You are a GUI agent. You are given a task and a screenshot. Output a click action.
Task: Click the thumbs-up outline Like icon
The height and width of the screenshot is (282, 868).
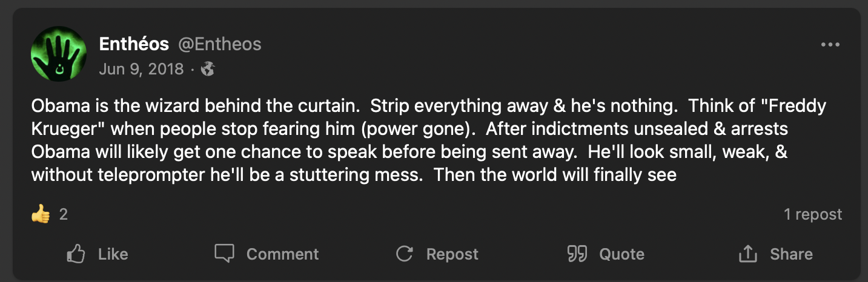[76, 254]
